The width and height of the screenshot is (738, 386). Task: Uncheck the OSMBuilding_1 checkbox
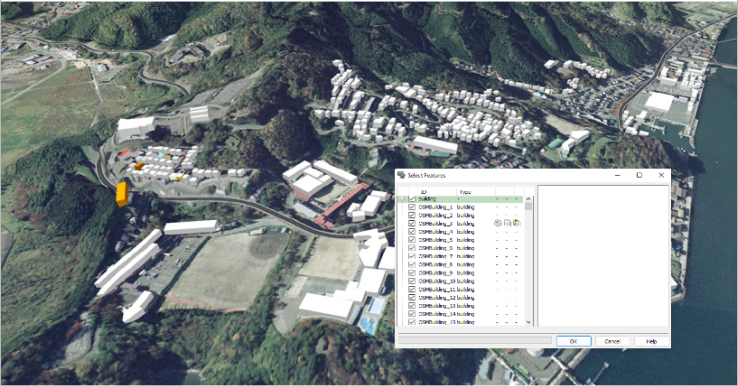(412, 207)
